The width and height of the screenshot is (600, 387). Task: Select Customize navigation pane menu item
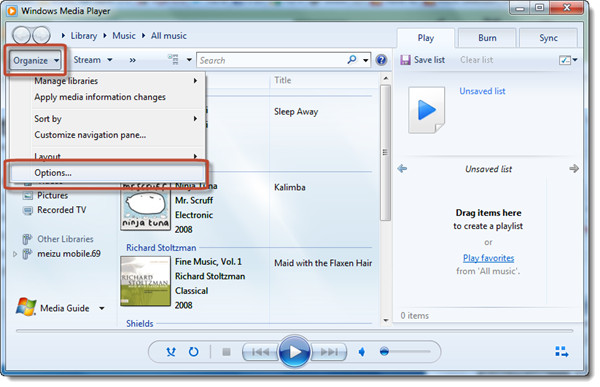pos(108,135)
